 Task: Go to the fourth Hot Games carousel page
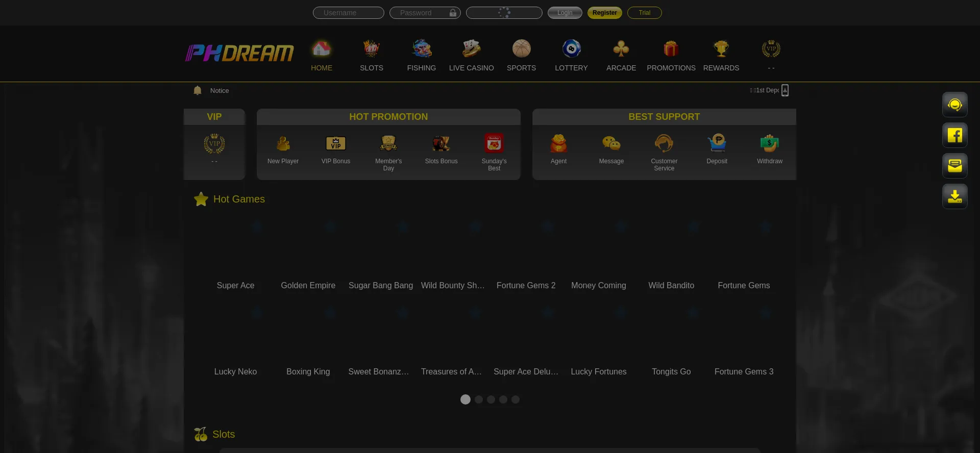503,399
